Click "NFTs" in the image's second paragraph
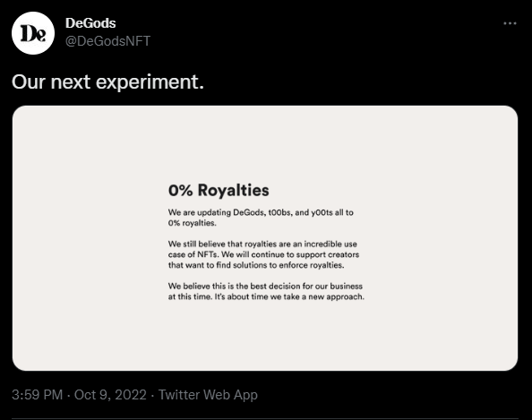Image resolution: width=532 pixels, height=420 pixels. [207, 254]
